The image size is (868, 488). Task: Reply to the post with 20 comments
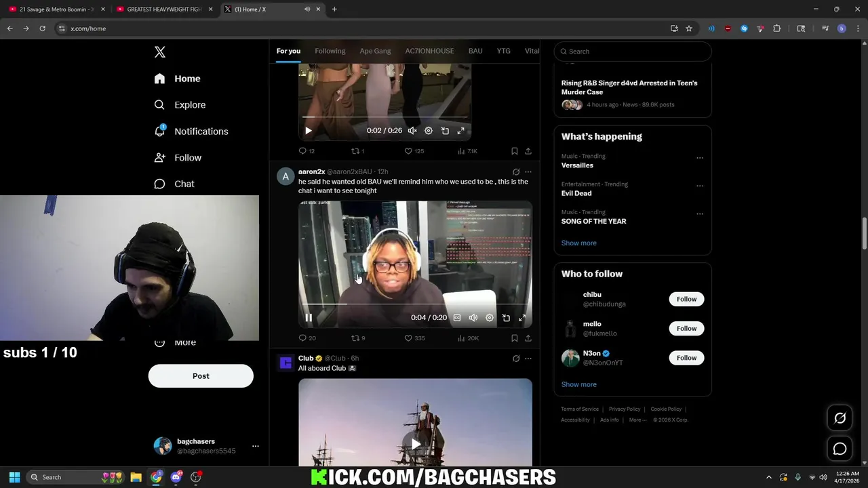(x=307, y=338)
